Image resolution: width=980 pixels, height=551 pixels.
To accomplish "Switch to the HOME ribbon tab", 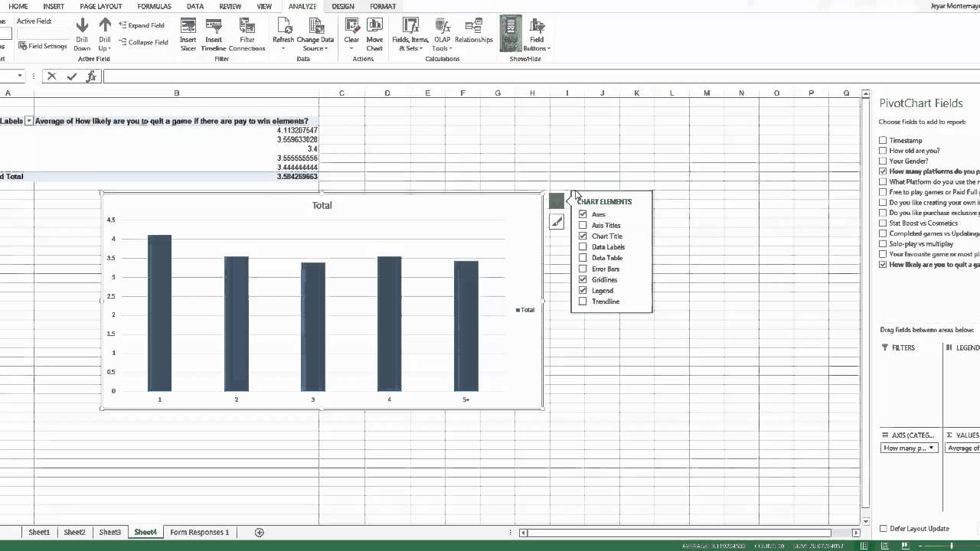I will 18,6.
